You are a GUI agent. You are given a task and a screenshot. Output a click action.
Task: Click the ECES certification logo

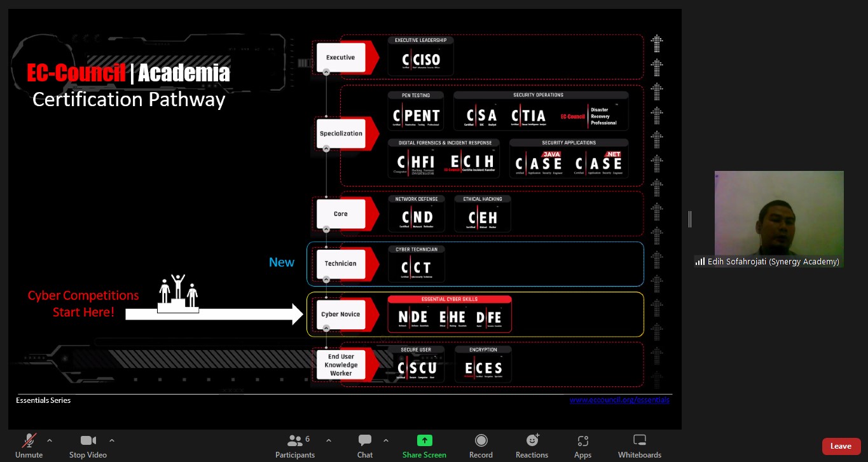point(483,368)
